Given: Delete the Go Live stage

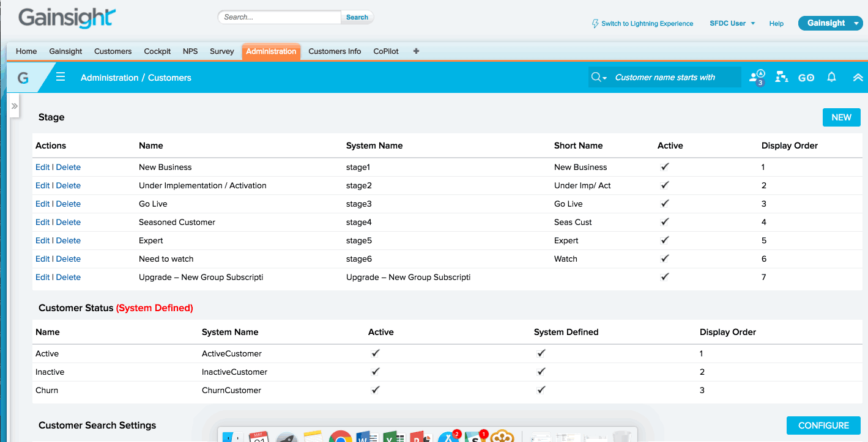Looking at the screenshot, I should [x=69, y=204].
